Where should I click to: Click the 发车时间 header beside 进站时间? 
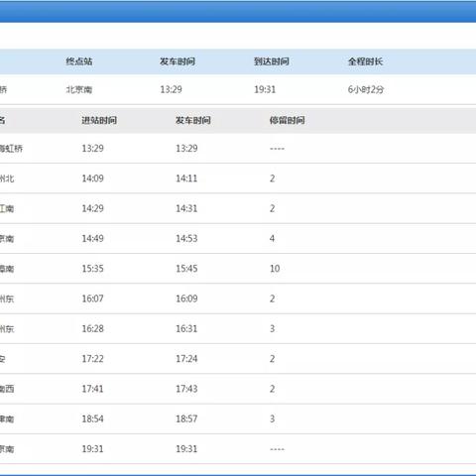(x=193, y=120)
